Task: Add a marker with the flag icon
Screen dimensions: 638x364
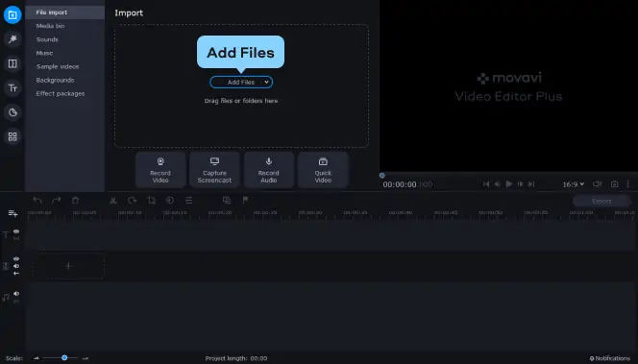Action: click(x=245, y=200)
